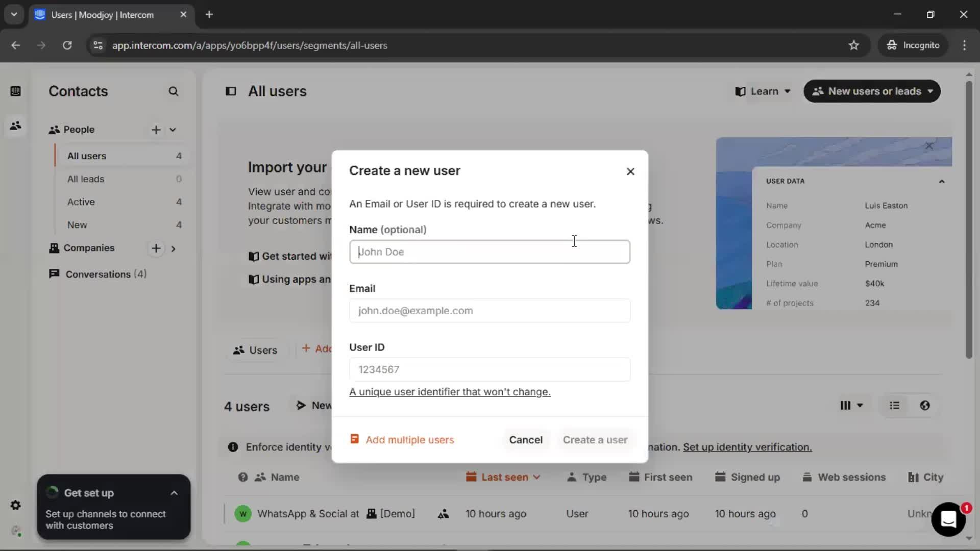Click help question icon in table header

coord(243,477)
